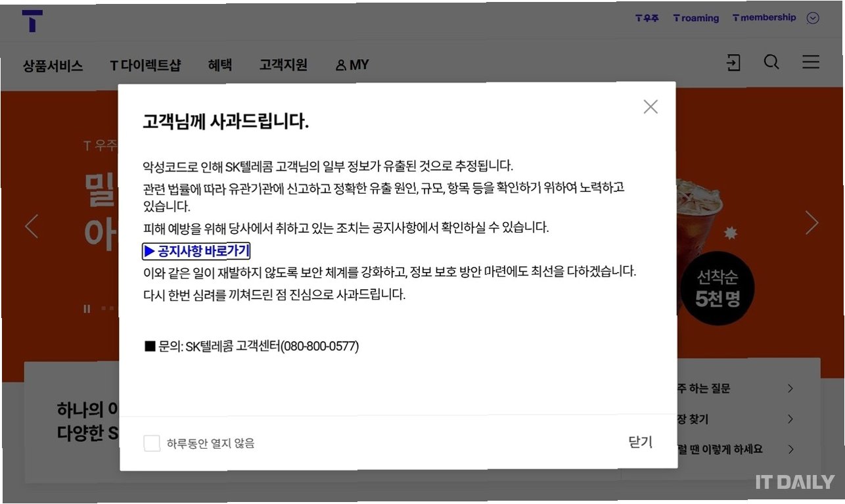Viewport: 845px width, 504px height.
Task: Open the 고객지원 menu
Action: [x=283, y=65]
